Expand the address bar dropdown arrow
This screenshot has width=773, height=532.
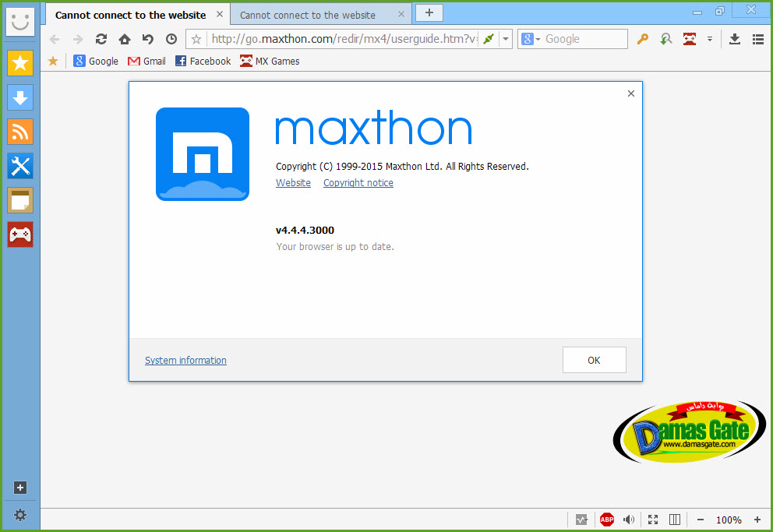506,39
